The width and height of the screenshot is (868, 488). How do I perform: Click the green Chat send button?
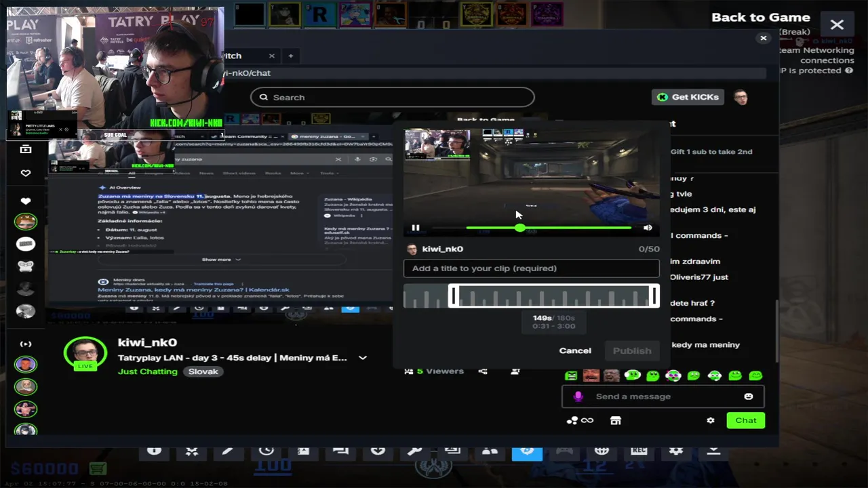point(746,420)
